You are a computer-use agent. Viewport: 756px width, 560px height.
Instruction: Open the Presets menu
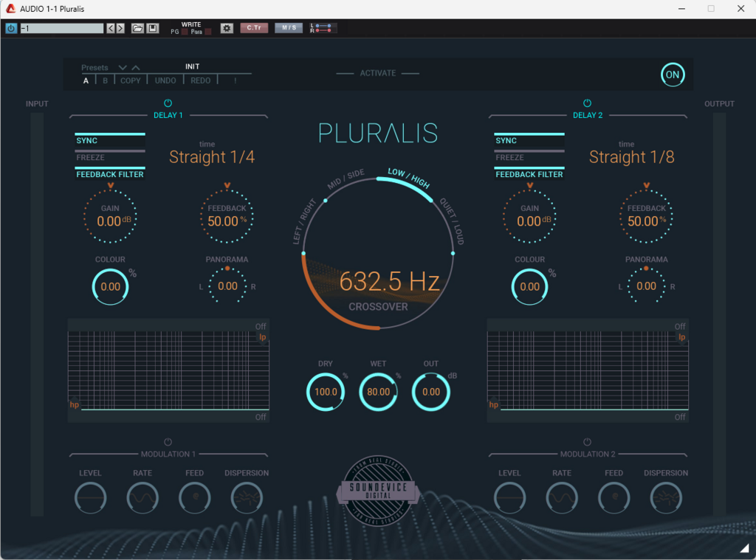click(94, 67)
